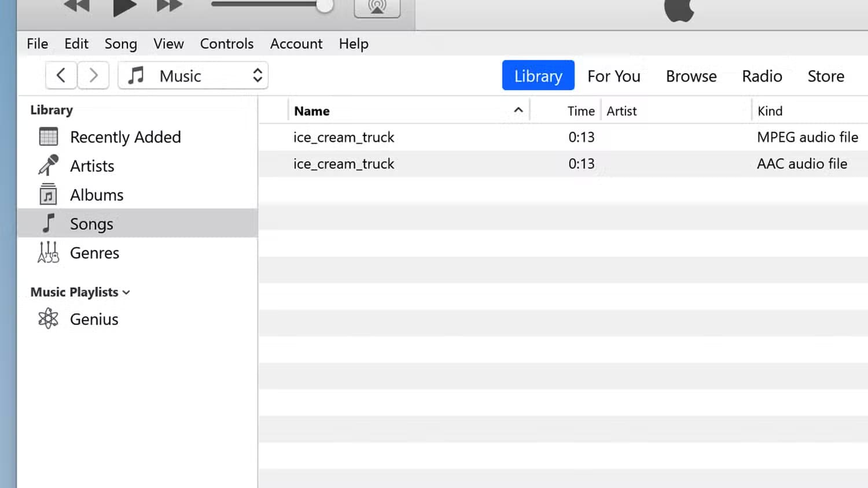Screen dimensions: 868x488
Task: Click the Fast-forward next track icon
Action: click(x=169, y=6)
